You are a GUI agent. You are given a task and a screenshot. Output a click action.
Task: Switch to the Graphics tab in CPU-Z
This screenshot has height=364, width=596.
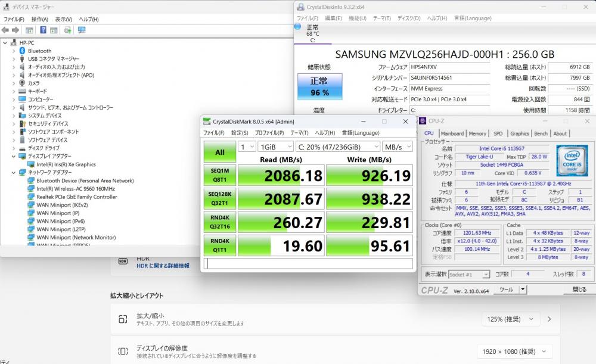tap(520, 133)
